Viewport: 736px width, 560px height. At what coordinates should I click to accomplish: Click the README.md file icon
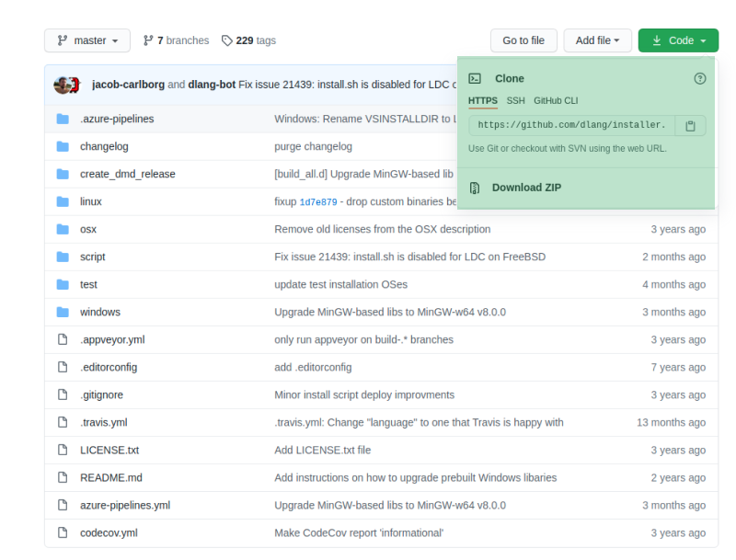coord(63,477)
